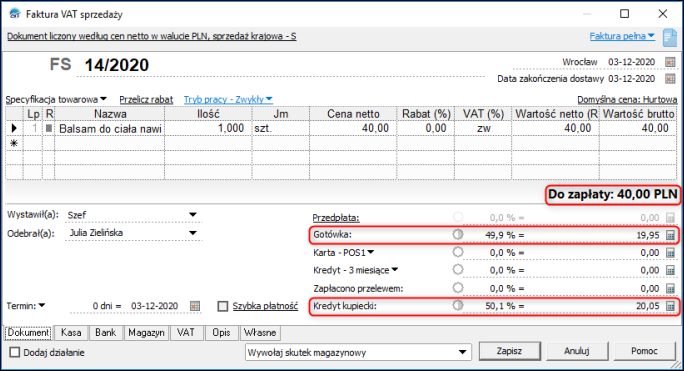
Task: Switch to the Bank tab
Action: 106,333
